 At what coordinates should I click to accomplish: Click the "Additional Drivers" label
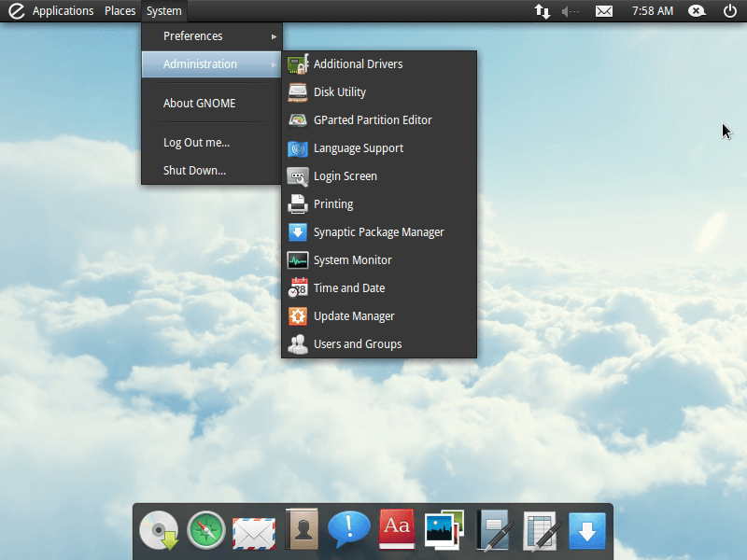(359, 64)
